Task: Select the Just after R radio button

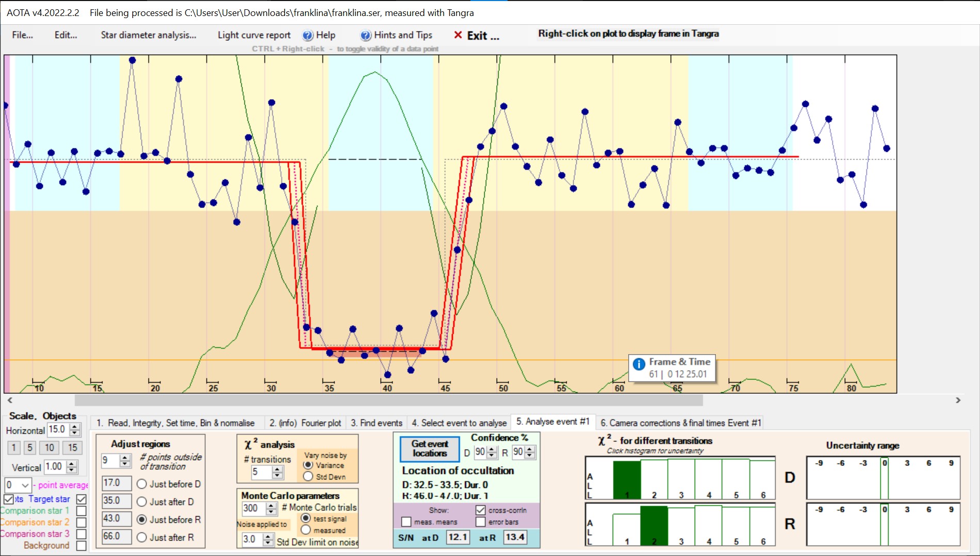Action: tap(142, 537)
